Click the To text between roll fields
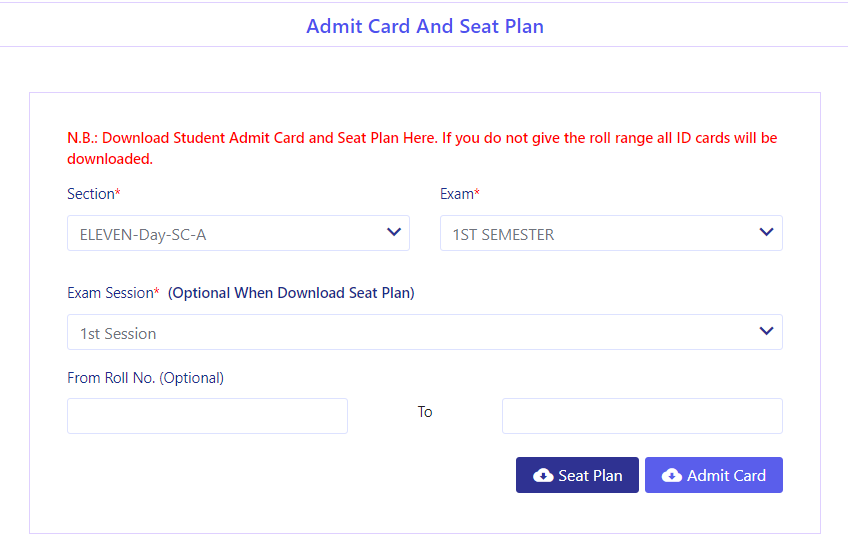848x557 pixels. (x=425, y=412)
